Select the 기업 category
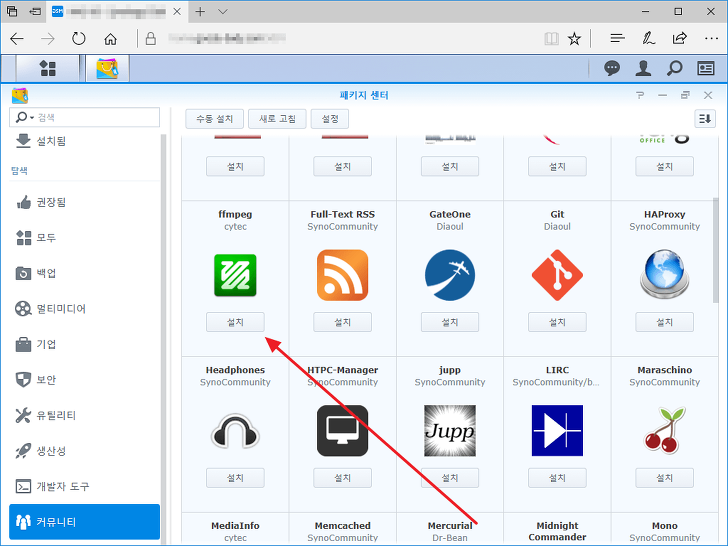The width and height of the screenshot is (728, 546). 84,344
